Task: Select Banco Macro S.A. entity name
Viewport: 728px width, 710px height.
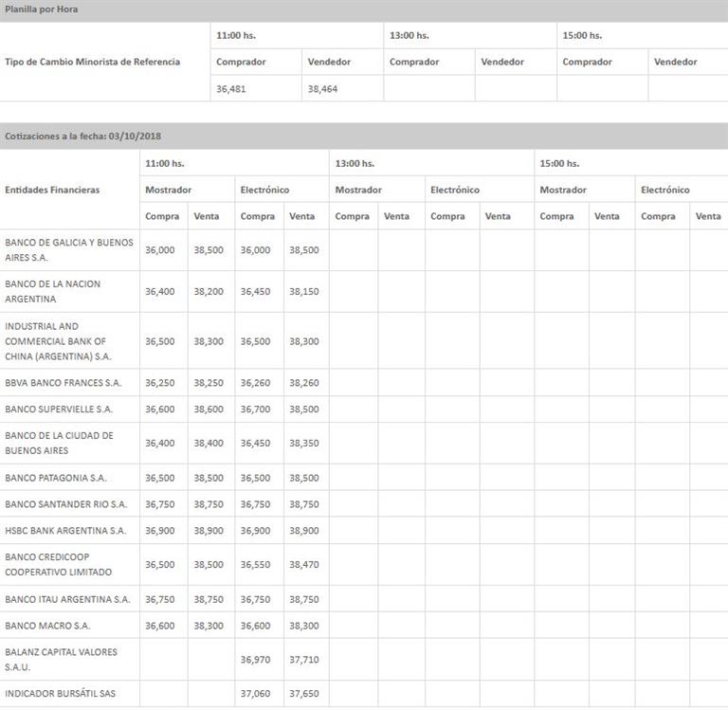Action: coord(47,626)
